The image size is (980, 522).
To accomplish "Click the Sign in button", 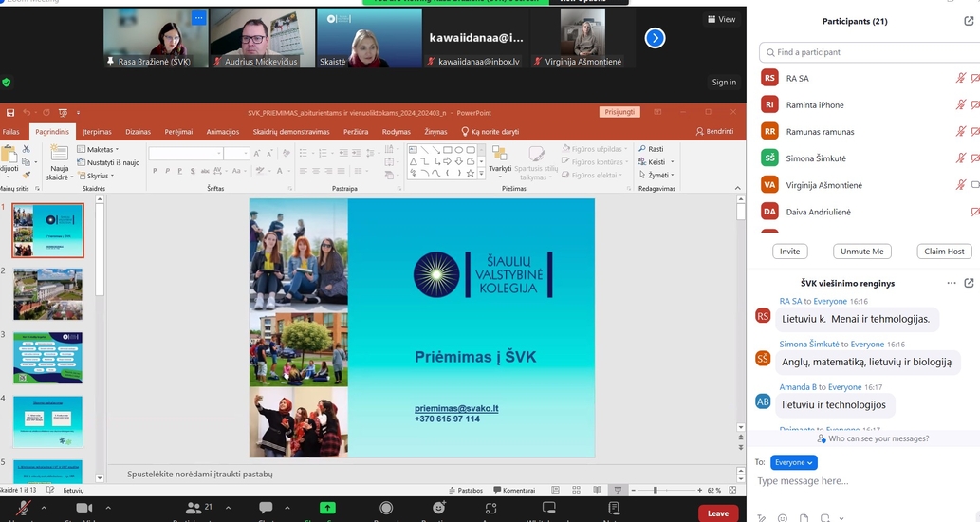I will [724, 82].
